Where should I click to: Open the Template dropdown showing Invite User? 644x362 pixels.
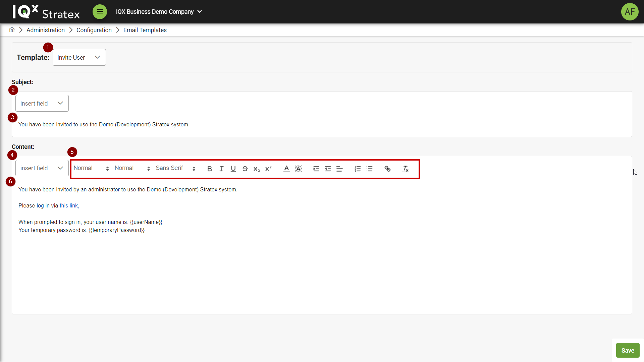pos(79,57)
